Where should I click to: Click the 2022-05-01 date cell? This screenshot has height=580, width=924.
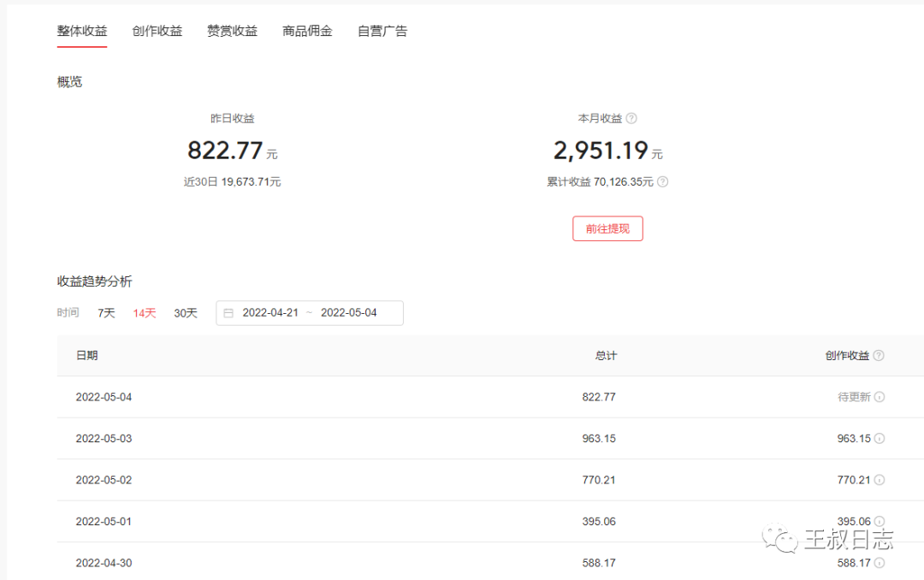[104, 522]
